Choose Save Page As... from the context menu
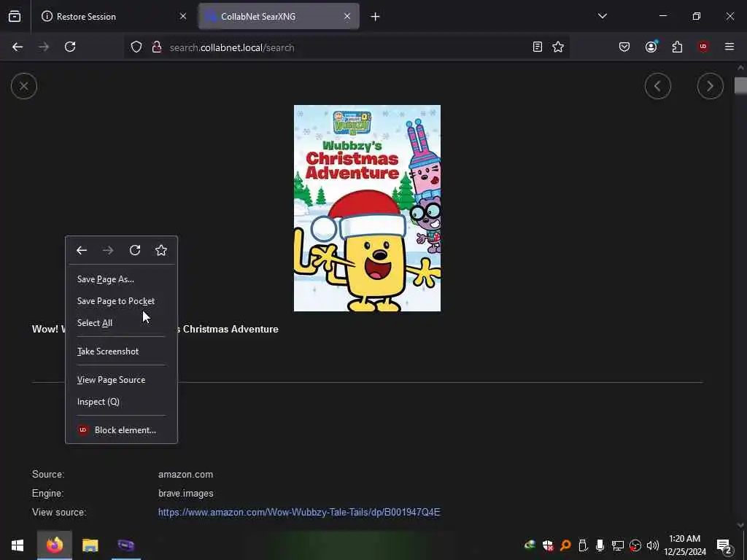This screenshot has width=747, height=560. (122, 279)
